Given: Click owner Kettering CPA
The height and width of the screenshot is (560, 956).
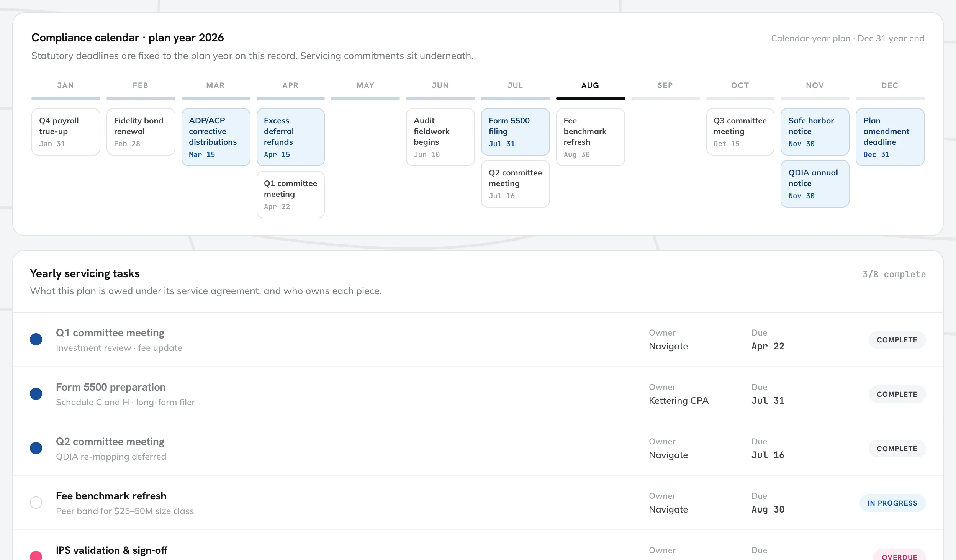Looking at the screenshot, I should (679, 400).
